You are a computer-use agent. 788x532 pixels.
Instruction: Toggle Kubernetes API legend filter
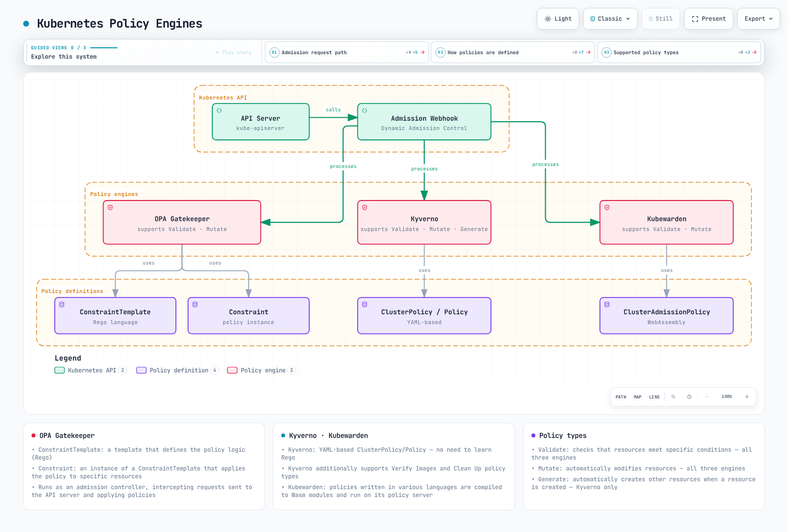pyautogui.click(x=91, y=370)
